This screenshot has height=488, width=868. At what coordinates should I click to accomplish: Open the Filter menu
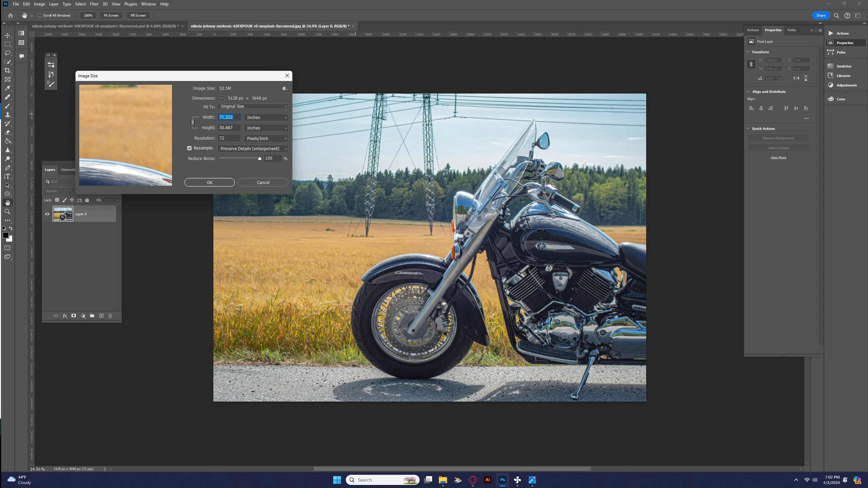pos(94,4)
